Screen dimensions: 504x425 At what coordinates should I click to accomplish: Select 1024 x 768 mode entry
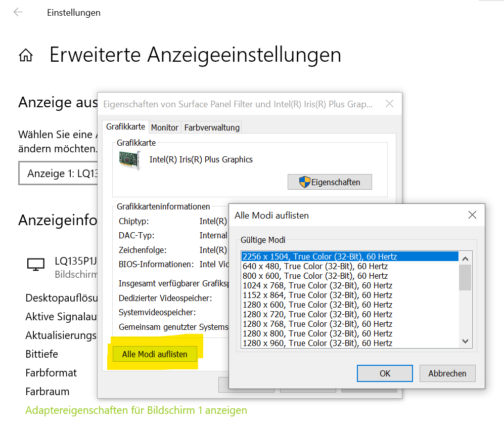[x=350, y=286]
